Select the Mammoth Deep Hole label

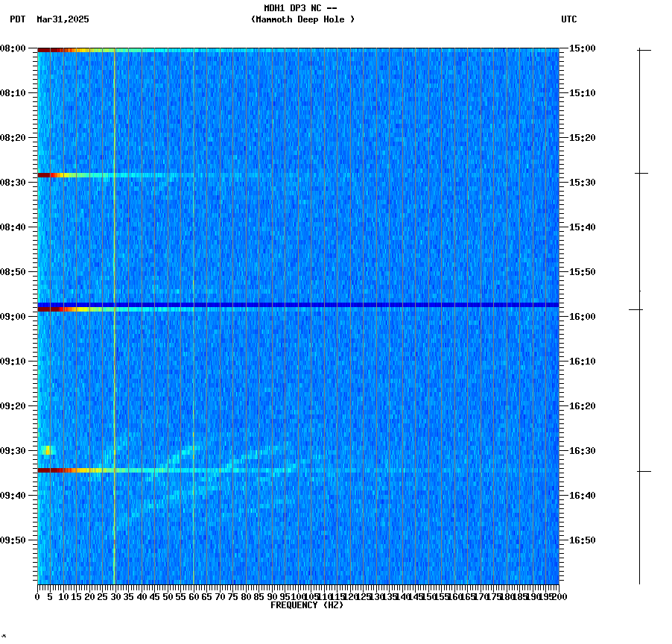click(302, 20)
